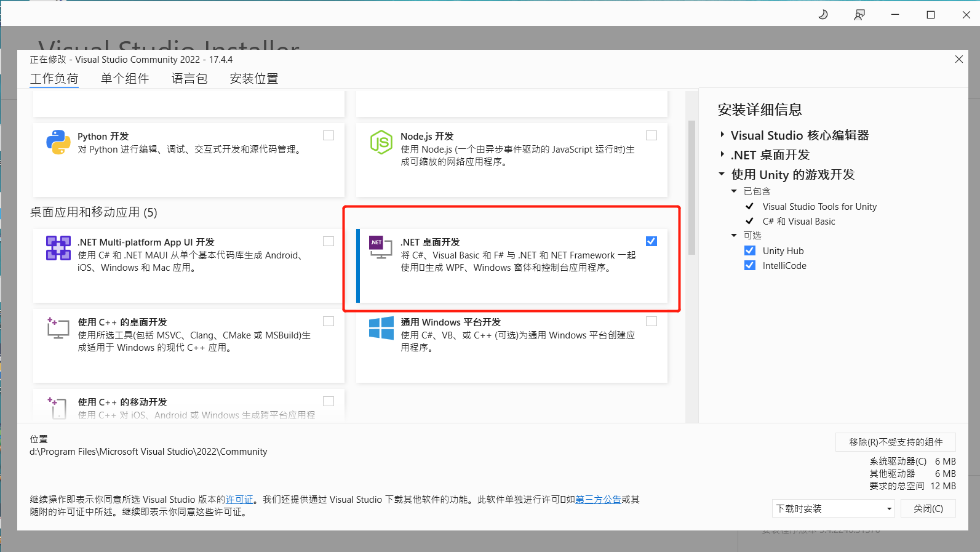
Task: Check 使用 C++ 的移动开发 checkbox
Action: click(x=329, y=401)
